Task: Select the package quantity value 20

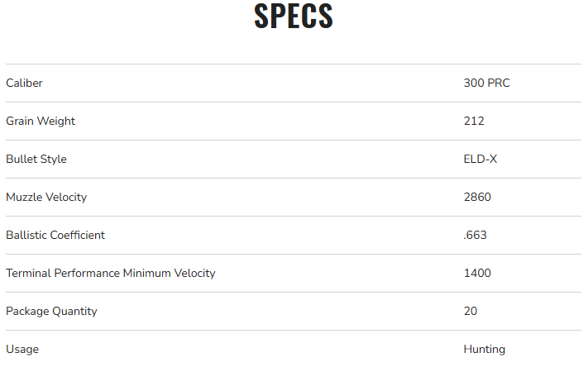Action: click(471, 311)
